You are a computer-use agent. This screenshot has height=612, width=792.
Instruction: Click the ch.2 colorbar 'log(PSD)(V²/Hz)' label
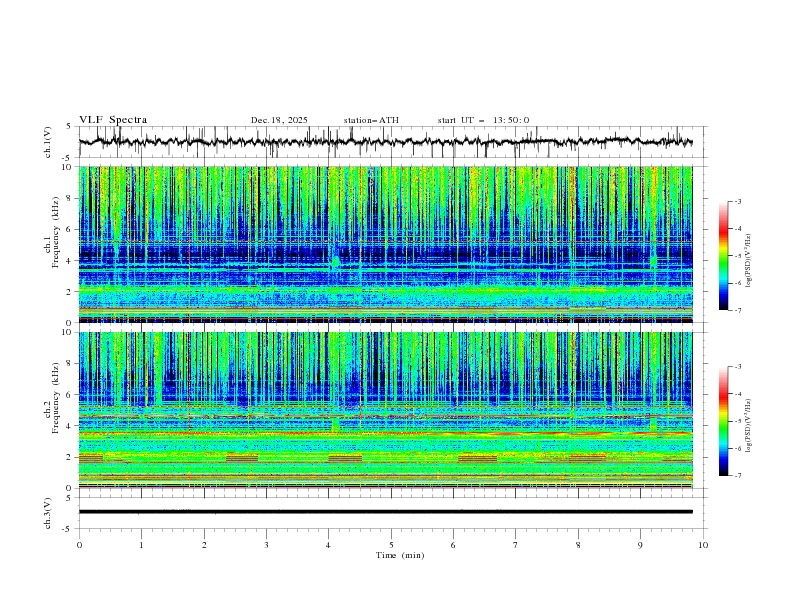click(749, 426)
